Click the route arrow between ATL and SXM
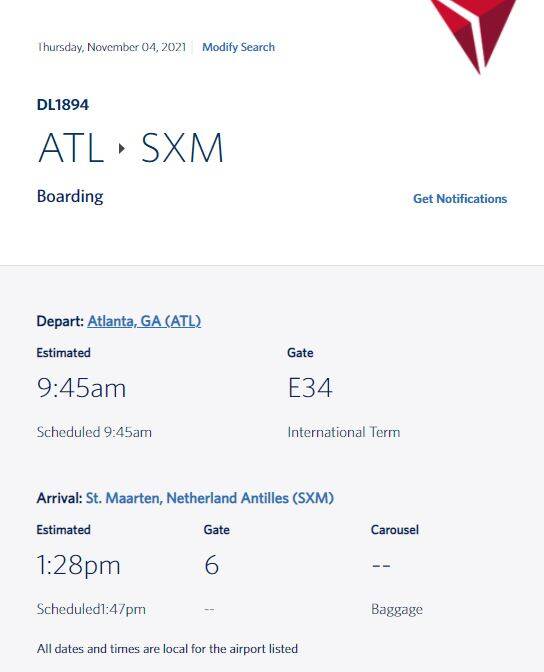Image resolution: width=544 pixels, height=672 pixels. [122, 149]
